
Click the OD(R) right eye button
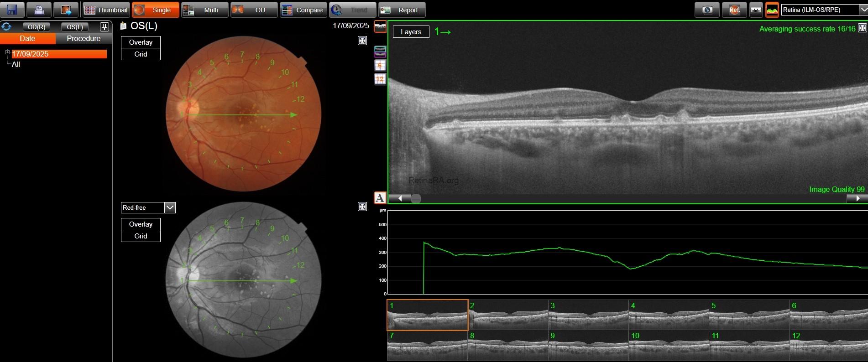click(37, 27)
